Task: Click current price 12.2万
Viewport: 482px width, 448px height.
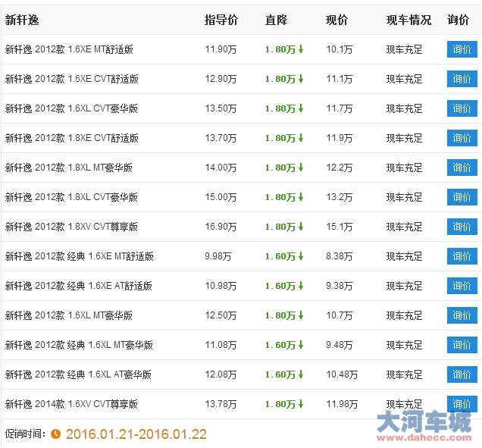Action: (339, 168)
